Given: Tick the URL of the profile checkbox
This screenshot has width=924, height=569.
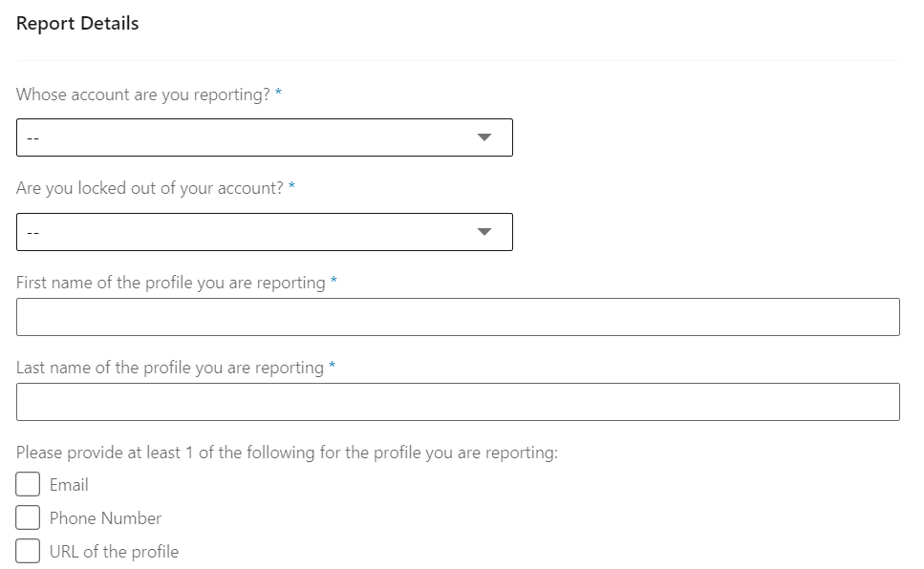Looking at the screenshot, I should coord(28,552).
